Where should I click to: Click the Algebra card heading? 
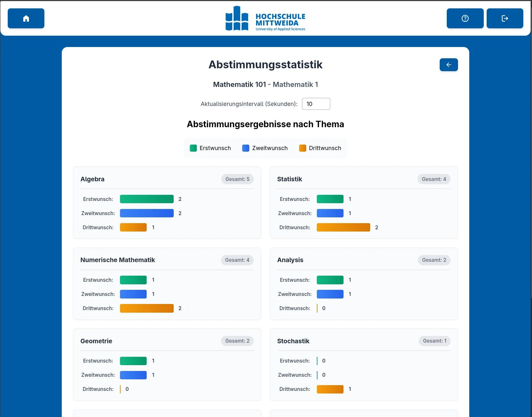coord(92,179)
